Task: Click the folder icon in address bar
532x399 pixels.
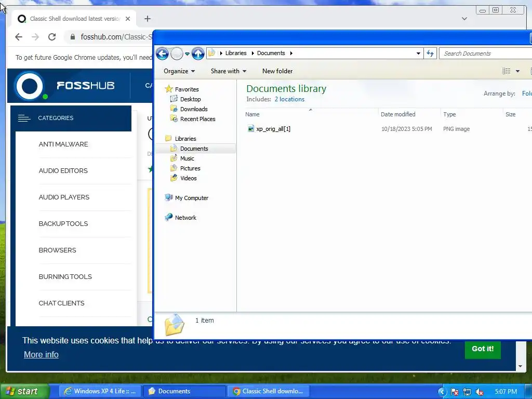Action: point(212,53)
